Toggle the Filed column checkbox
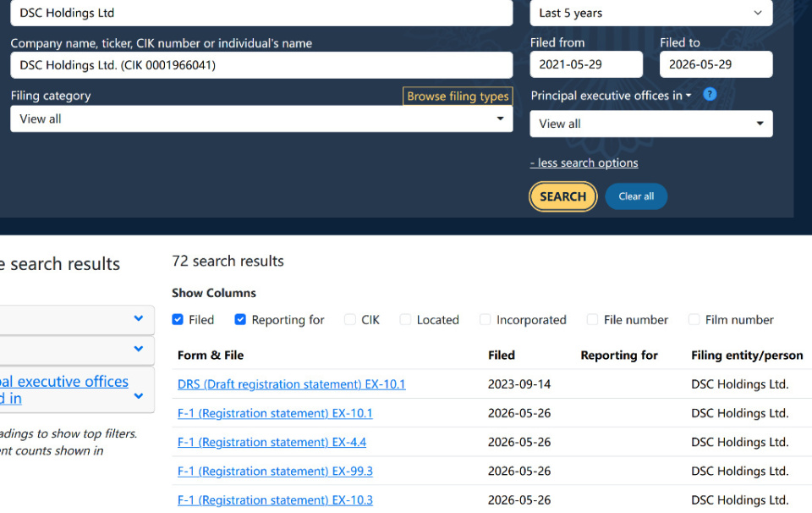Viewport: 812px width, 513px height. coord(178,319)
